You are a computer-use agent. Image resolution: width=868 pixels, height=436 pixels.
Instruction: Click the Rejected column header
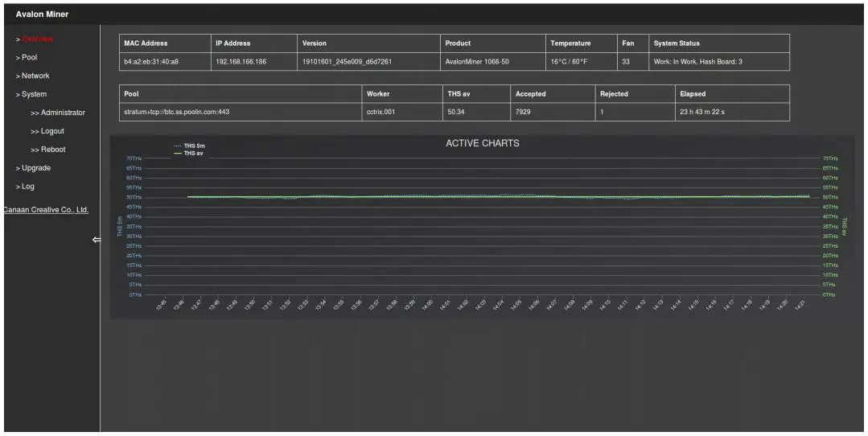point(614,94)
